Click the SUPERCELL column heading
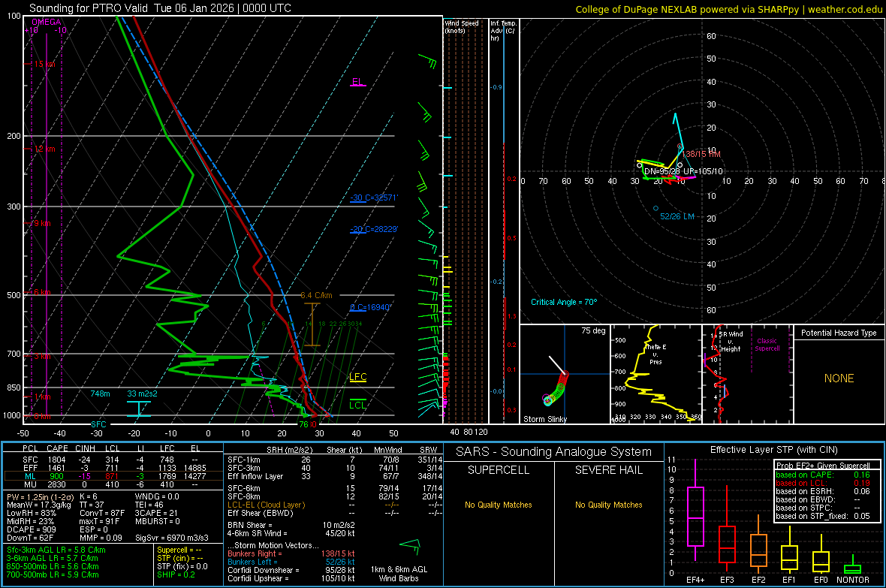The width and height of the screenshot is (886, 588). 499,470
